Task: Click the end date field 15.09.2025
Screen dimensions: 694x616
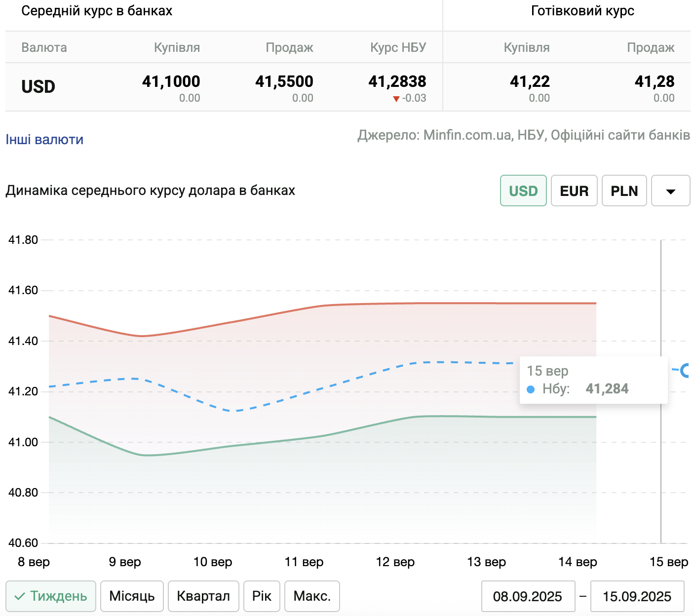Action: 637,597
